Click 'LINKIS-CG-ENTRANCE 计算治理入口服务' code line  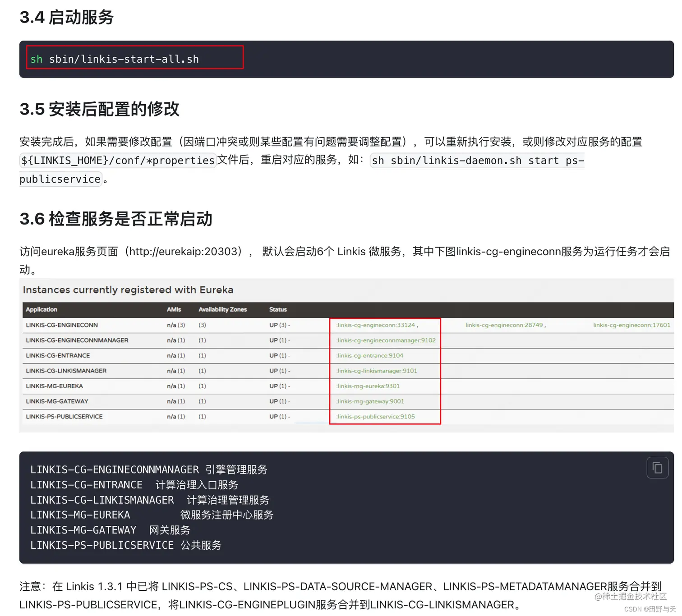tap(134, 485)
